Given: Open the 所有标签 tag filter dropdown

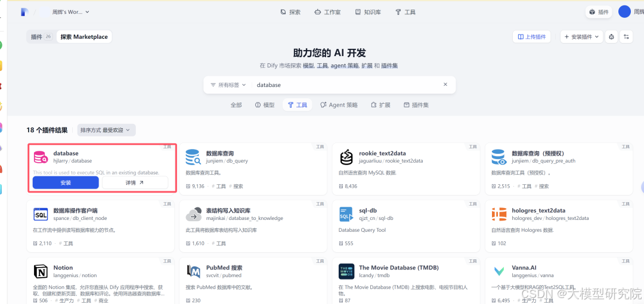Looking at the screenshot, I should [x=228, y=85].
